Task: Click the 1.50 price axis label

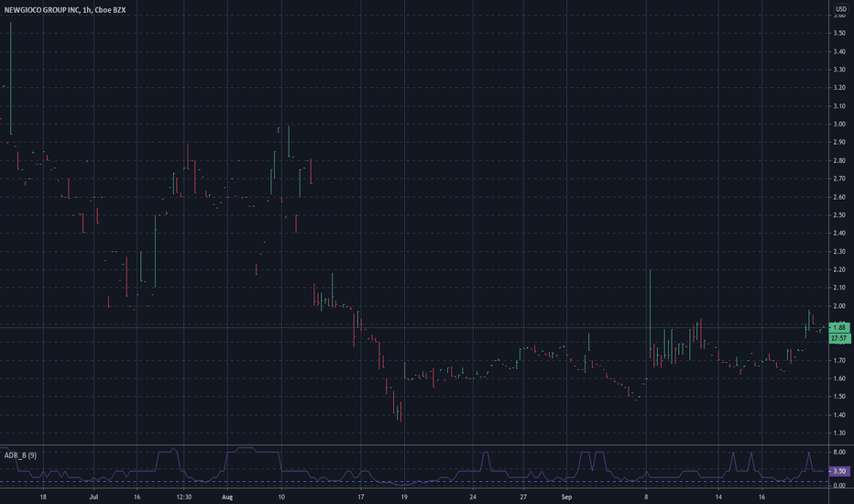Action: pyautogui.click(x=839, y=397)
